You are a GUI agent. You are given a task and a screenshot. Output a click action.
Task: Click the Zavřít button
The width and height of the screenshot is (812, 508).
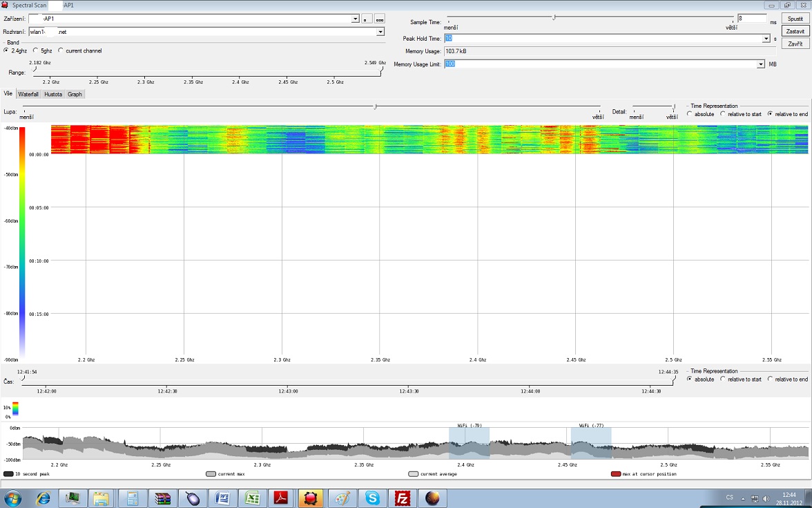(795, 44)
